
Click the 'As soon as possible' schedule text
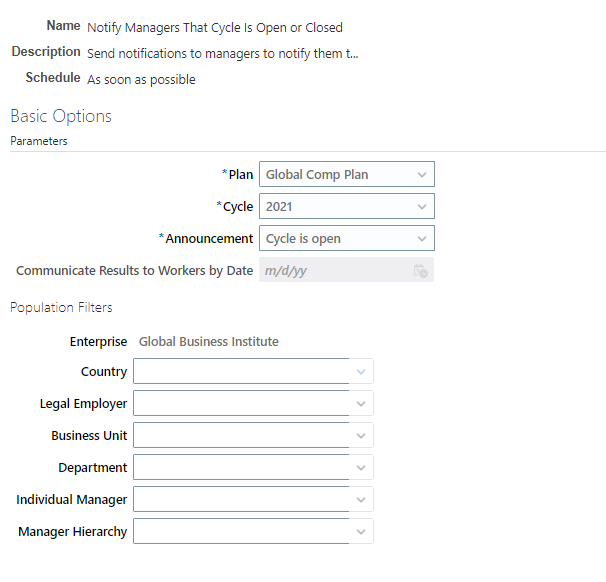[x=141, y=80]
